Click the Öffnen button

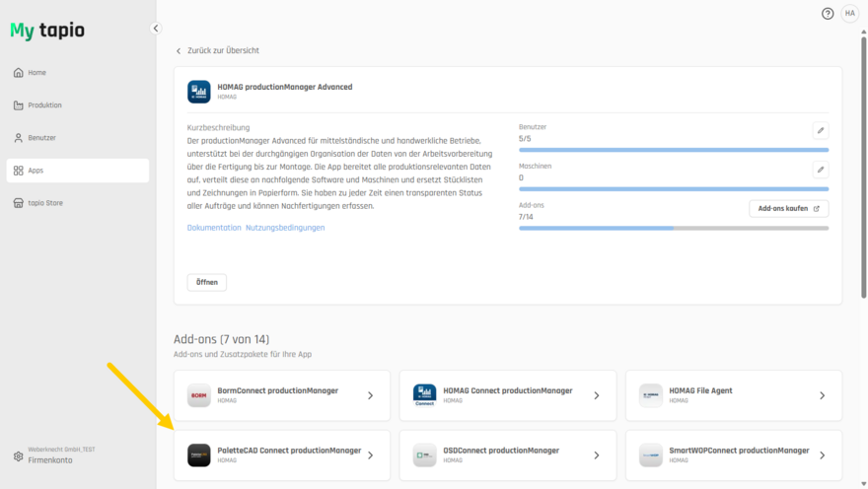(206, 282)
